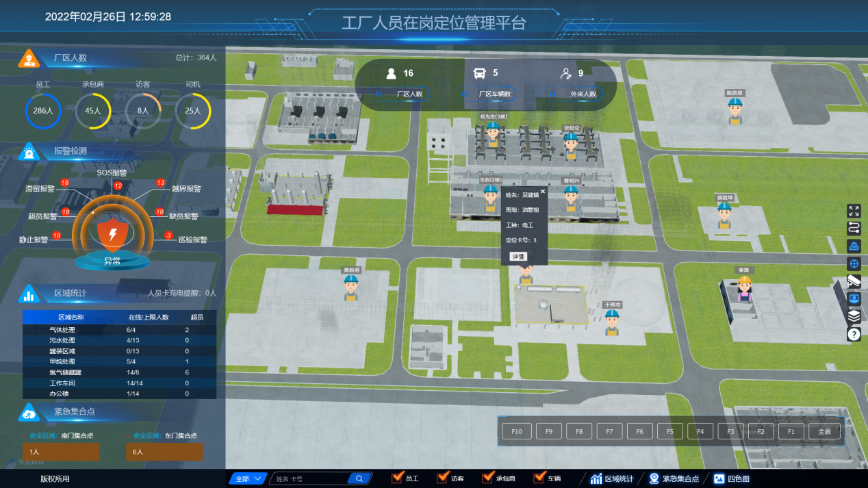
Task: Expand the 全部 dropdown
Action: tap(247, 478)
